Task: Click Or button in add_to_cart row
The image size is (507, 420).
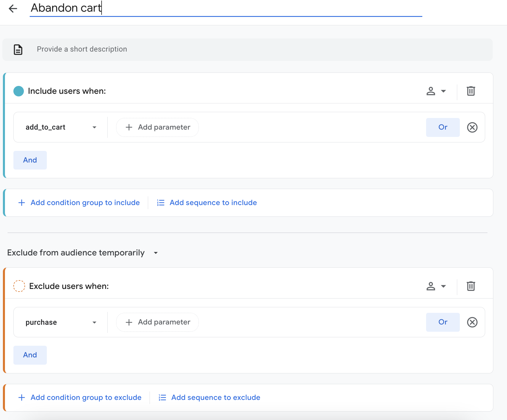Action: click(443, 127)
